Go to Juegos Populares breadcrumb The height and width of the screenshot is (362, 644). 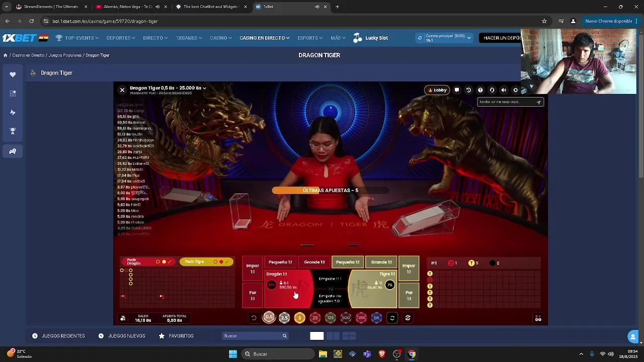(x=65, y=55)
